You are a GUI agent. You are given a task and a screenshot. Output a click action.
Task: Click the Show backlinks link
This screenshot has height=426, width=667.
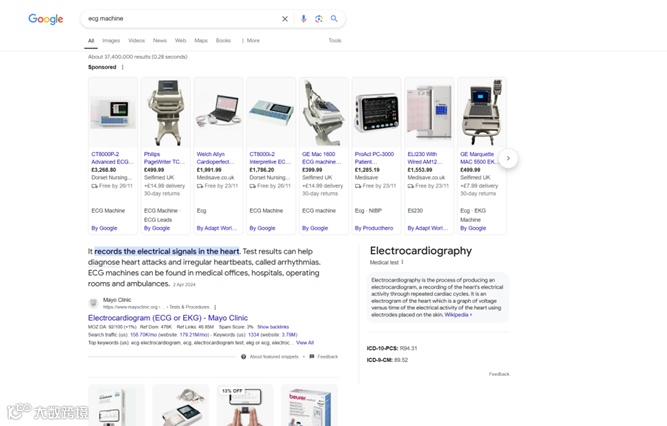pyautogui.click(x=273, y=327)
